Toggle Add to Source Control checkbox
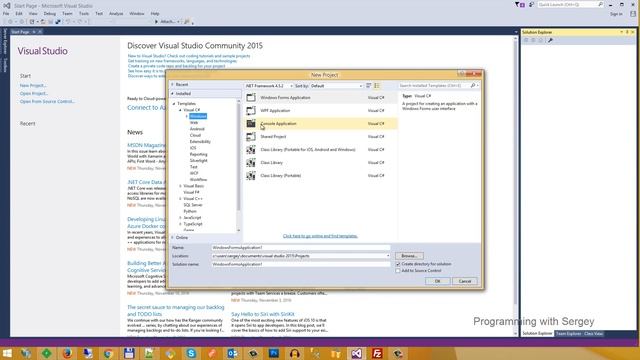This screenshot has width=640, height=360. tap(398, 271)
